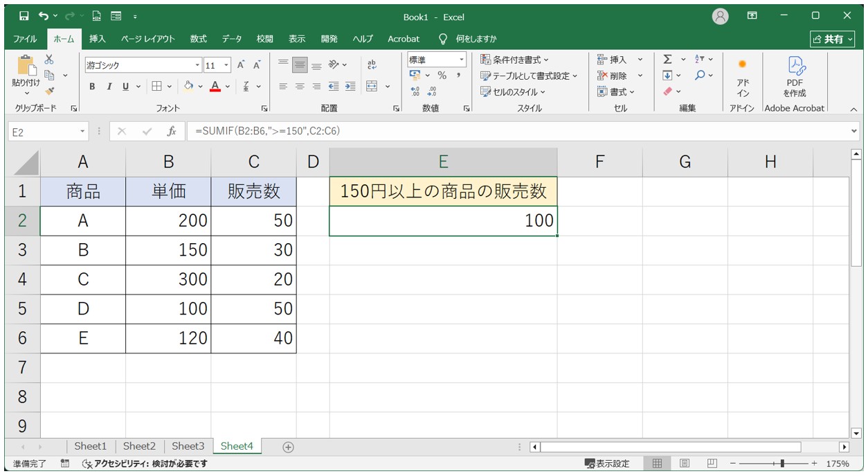Viewport: 868px width, 476px height.
Task: Toggle middle vertical alignment
Action: coord(300,65)
